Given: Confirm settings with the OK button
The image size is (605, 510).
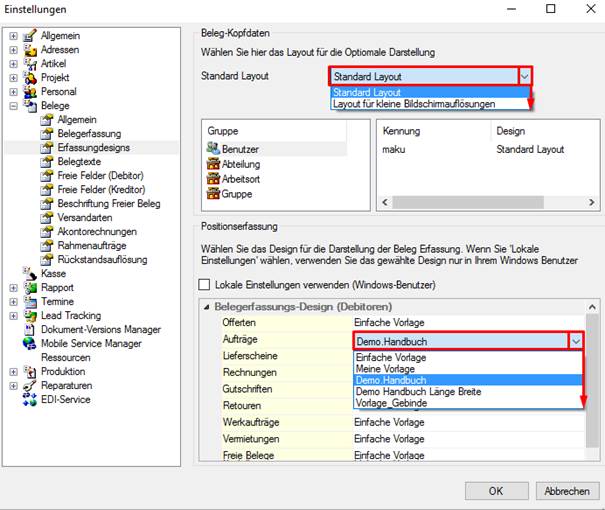Looking at the screenshot, I should pos(496,491).
